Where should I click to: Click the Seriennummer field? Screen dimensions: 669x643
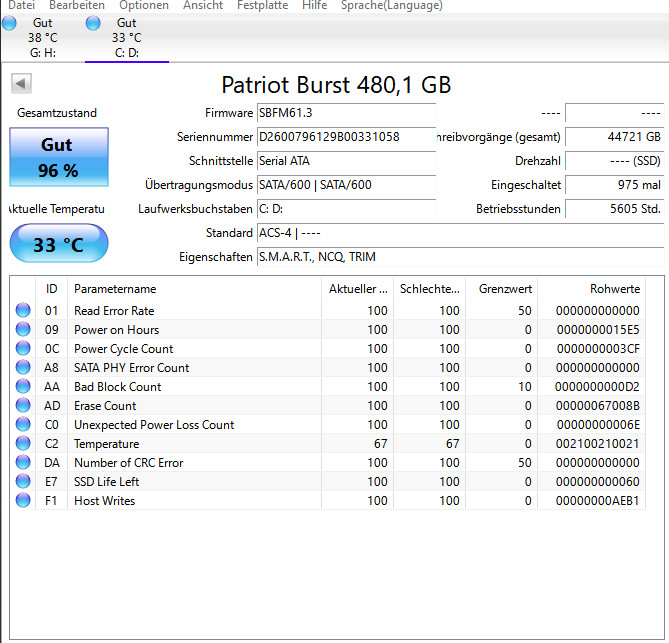346,137
